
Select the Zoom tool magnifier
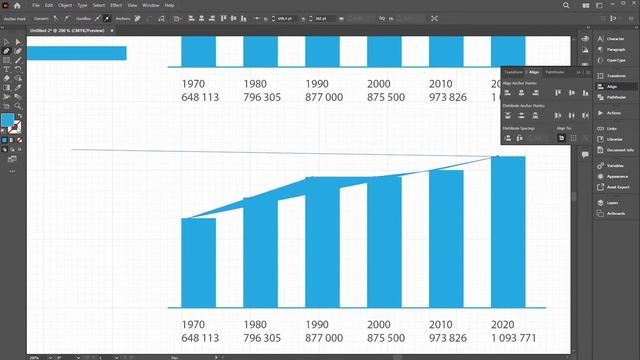[18, 106]
